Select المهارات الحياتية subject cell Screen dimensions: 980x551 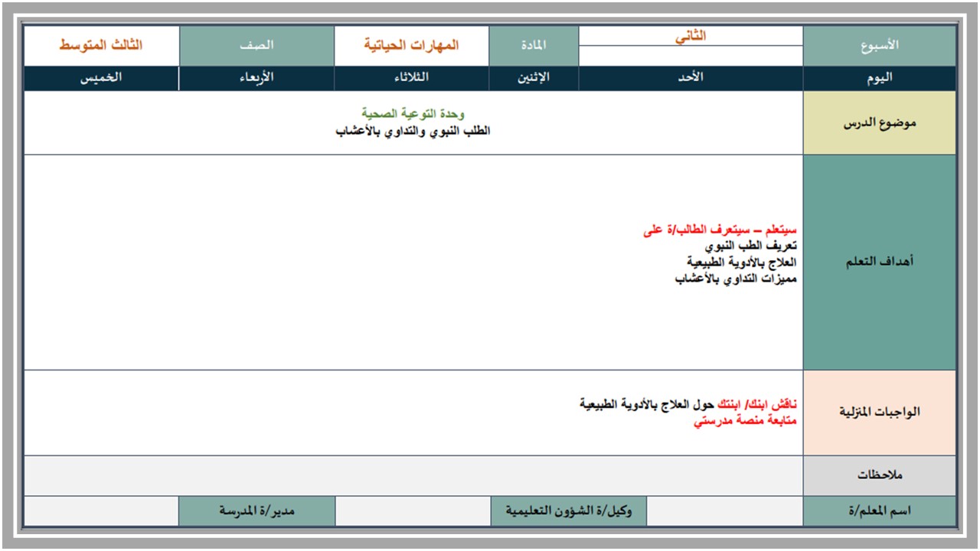pyautogui.click(x=411, y=46)
